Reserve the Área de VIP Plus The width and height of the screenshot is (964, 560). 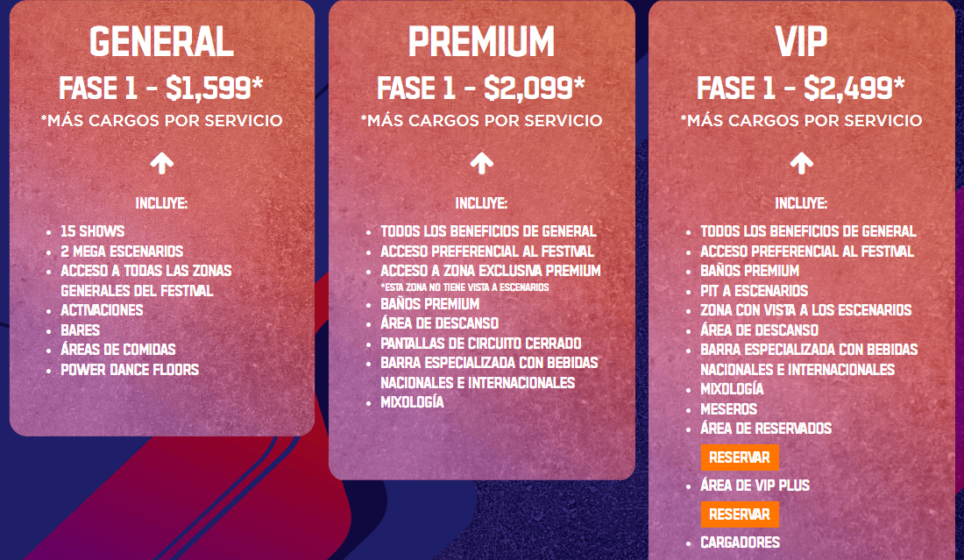(x=740, y=514)
